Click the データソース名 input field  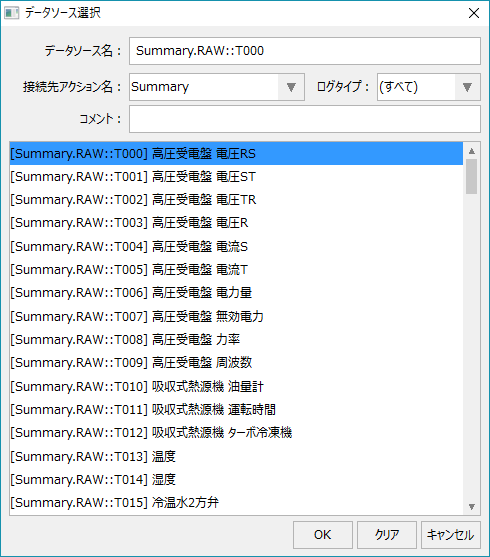pos(305,51)
